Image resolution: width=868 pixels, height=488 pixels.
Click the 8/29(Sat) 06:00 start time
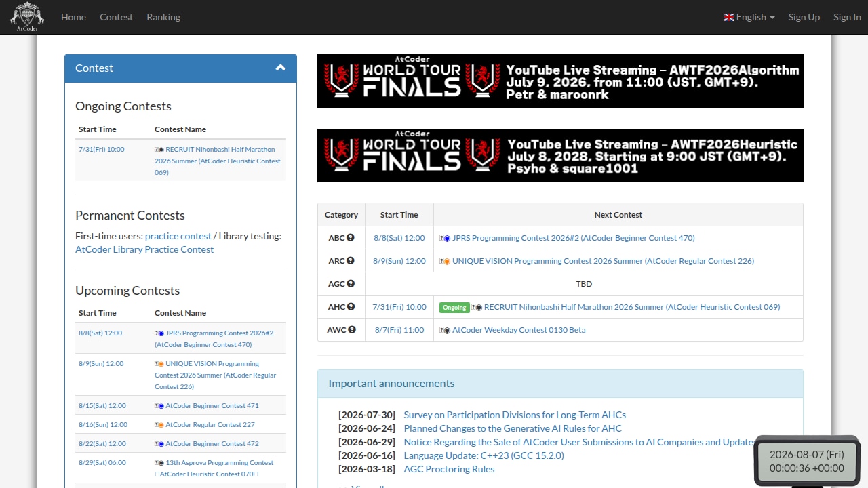[102, 462]
